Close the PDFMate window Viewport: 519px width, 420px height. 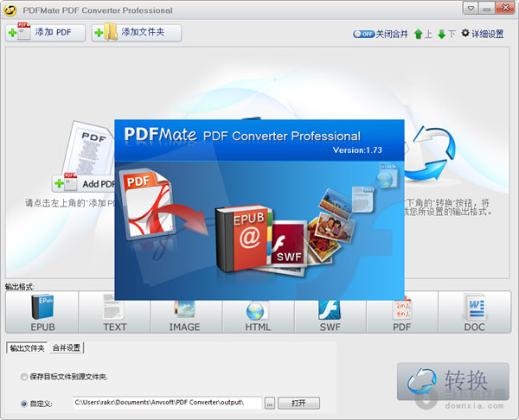click(506, 8)
